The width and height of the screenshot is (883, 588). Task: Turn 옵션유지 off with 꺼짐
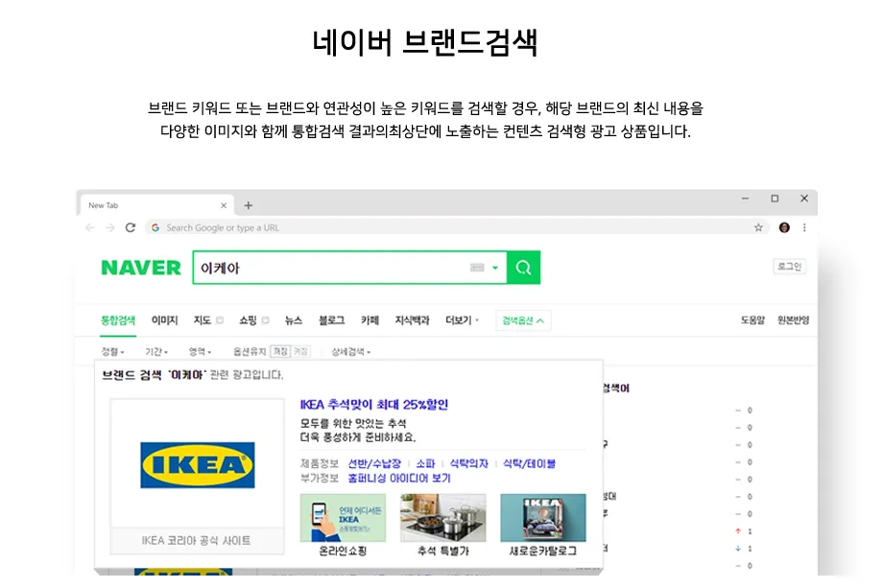(280, 352)
